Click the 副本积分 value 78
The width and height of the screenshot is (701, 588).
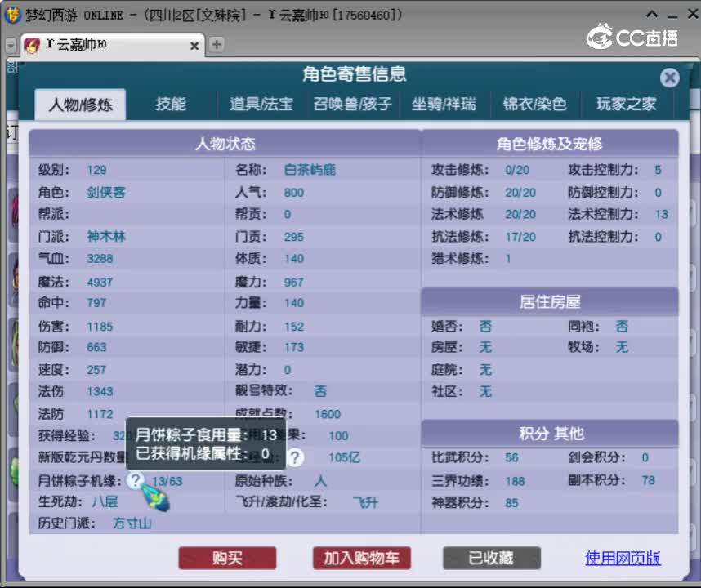(x=648, y=480)
